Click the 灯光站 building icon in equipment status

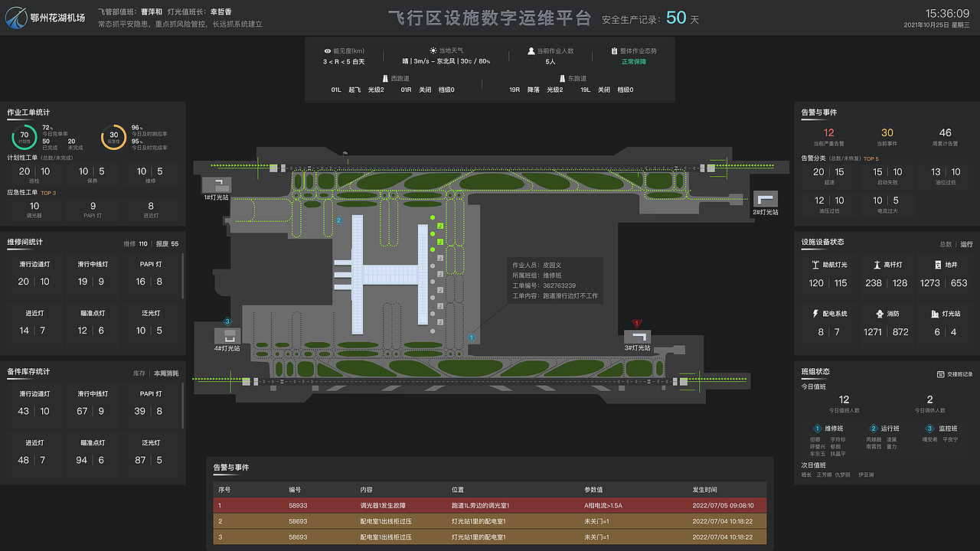pyautogui.click(x=935, y=314)
